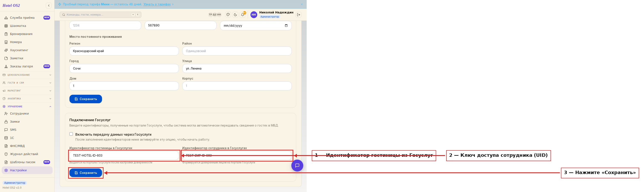The image size is (644, 192).
Task: Open the floating chat button
Action: pos(297,166)
